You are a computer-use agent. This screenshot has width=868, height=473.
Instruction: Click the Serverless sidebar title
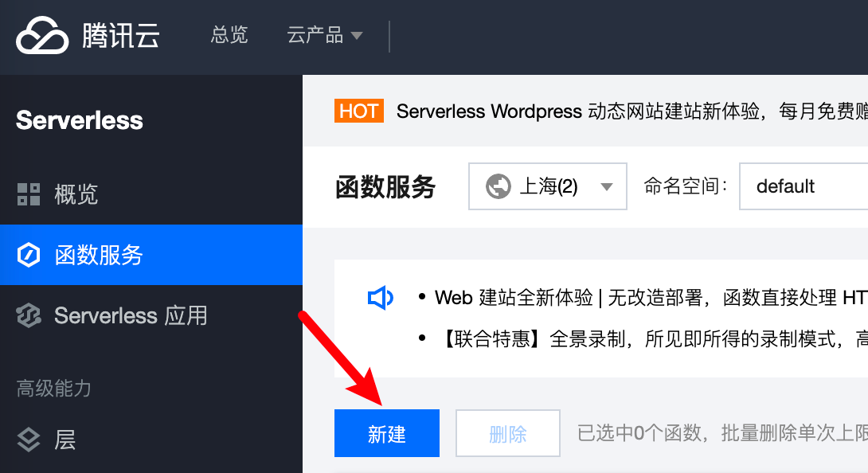point(79,120)
